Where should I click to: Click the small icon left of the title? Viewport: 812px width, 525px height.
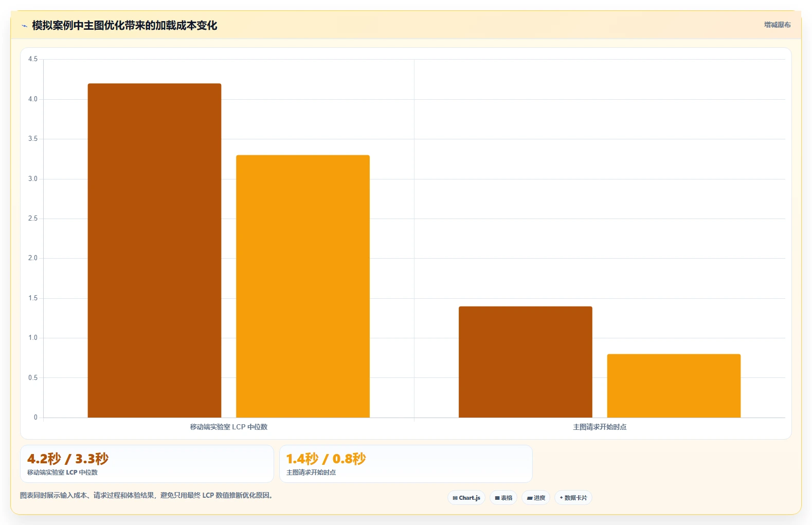24,26
